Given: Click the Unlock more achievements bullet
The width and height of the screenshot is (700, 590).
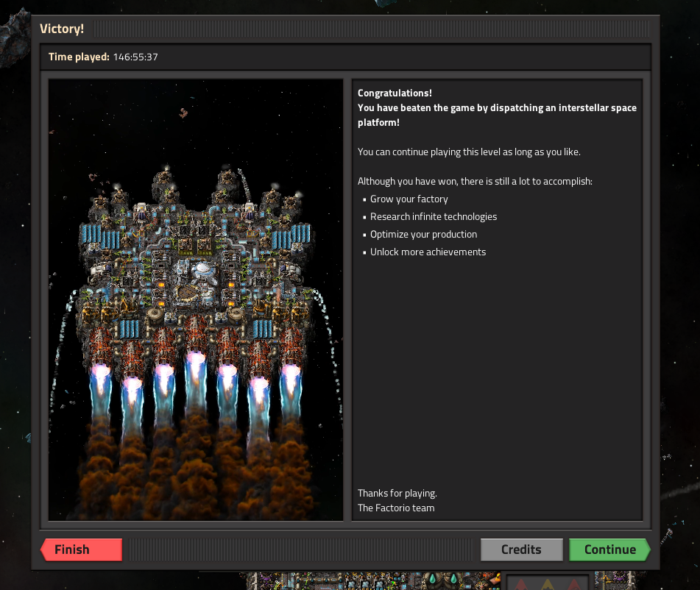Looking at the screenshot, I should [428, 252].
